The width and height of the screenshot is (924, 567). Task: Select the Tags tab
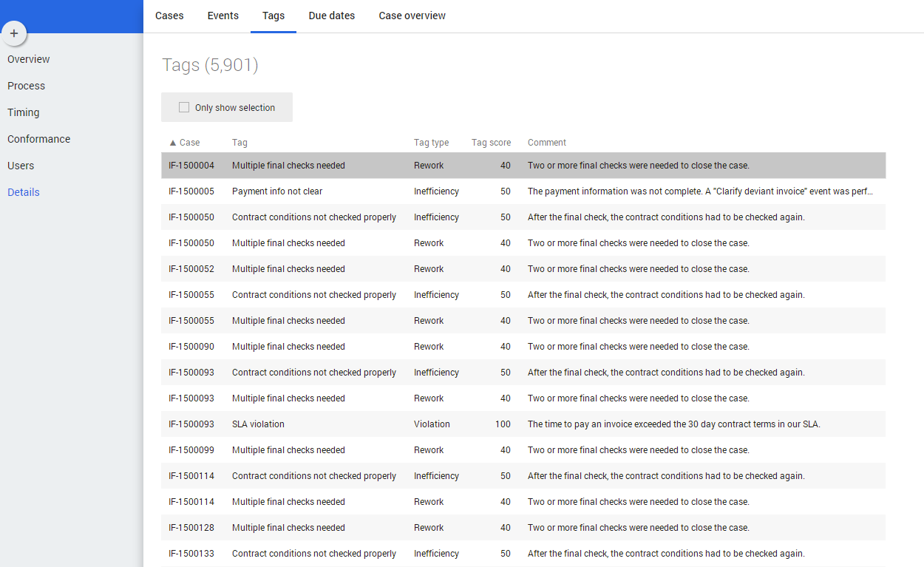(x=274, y=16)
